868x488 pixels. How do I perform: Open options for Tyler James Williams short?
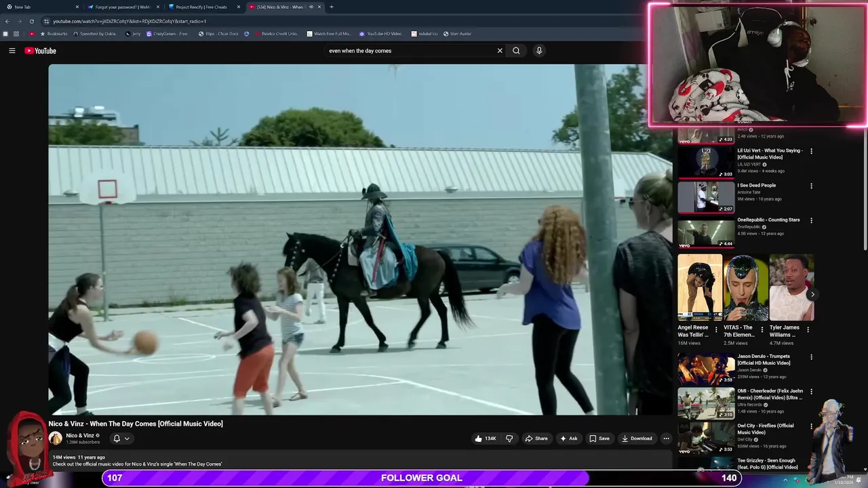(x=808, y=329)
